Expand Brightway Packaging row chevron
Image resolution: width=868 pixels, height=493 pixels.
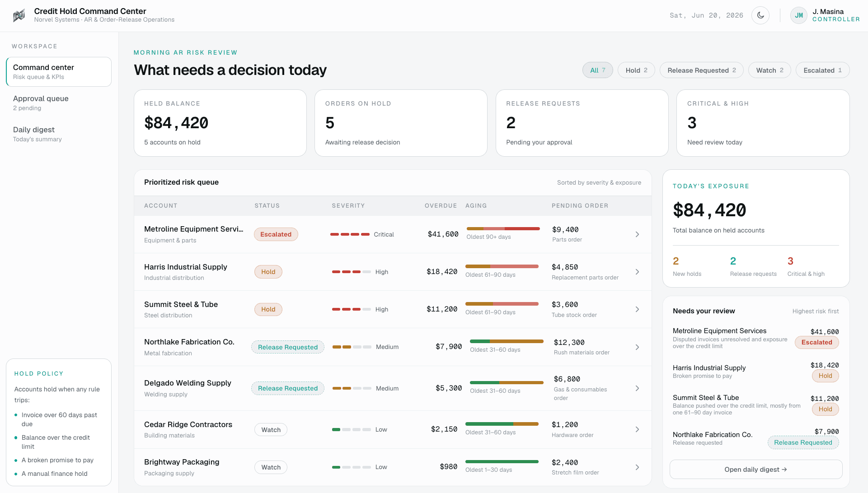[x=637, y=467]
